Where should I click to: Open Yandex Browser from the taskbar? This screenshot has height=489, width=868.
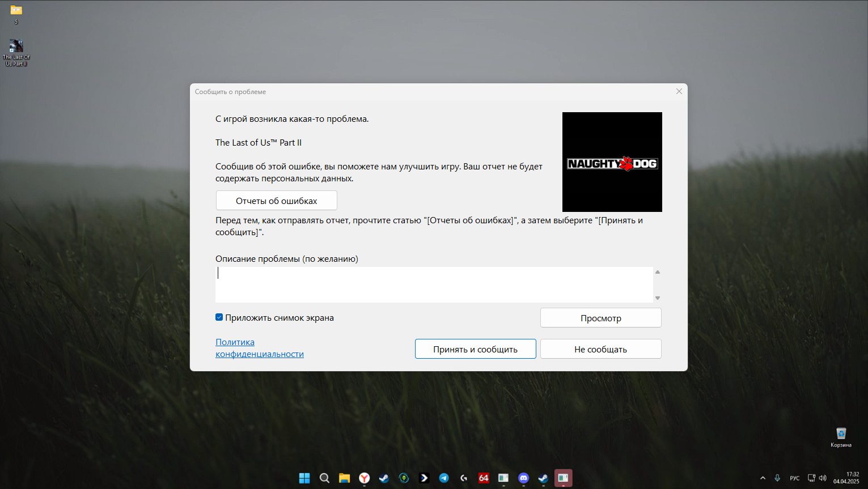point(364,478)
